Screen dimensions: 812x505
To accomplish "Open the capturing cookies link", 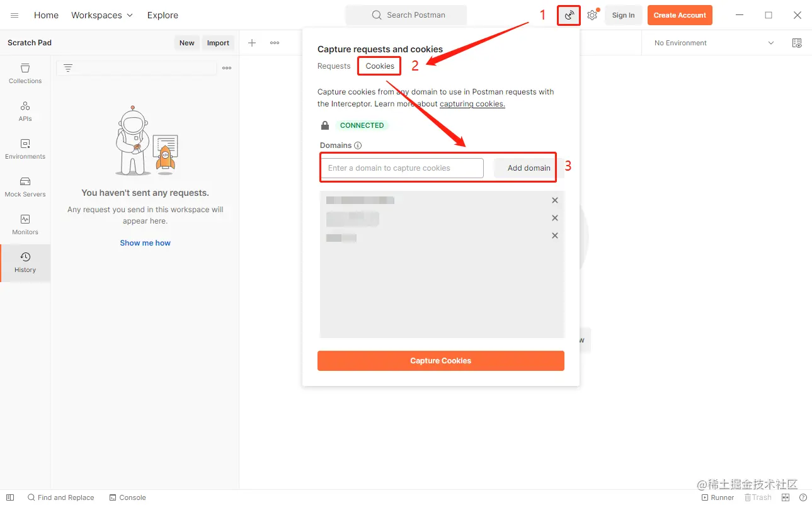I will (472, 104).
